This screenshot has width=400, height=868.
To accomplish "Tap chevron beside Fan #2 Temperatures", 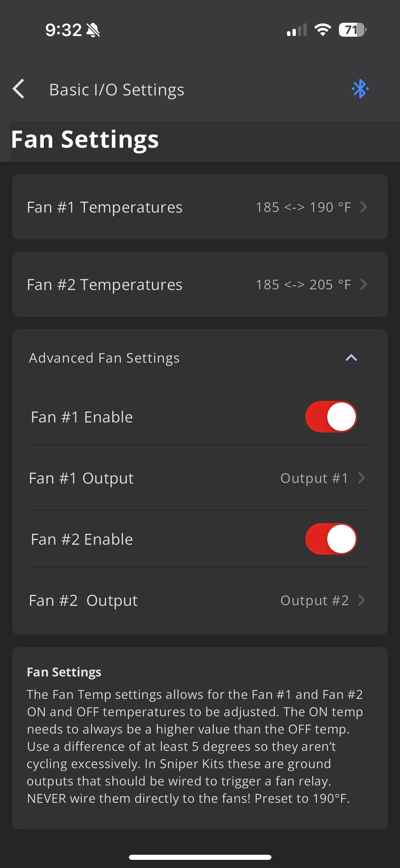I will 364,284.
